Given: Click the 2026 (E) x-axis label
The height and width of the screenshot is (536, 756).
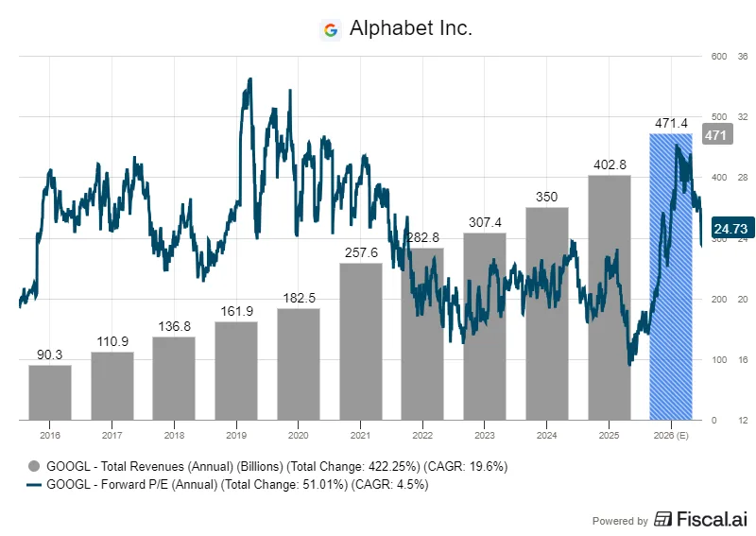Looking at the screenshot, I should click(671, 435).
